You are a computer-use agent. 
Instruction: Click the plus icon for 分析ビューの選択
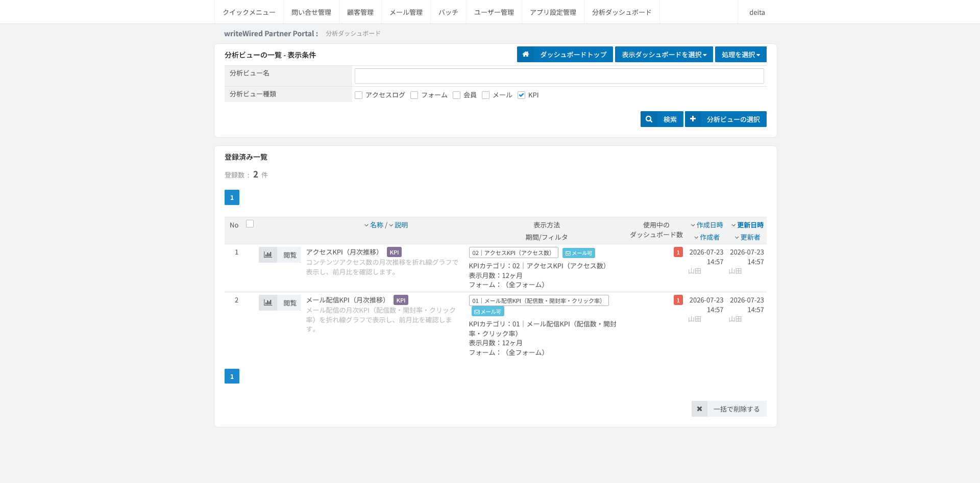coord(693,119)
